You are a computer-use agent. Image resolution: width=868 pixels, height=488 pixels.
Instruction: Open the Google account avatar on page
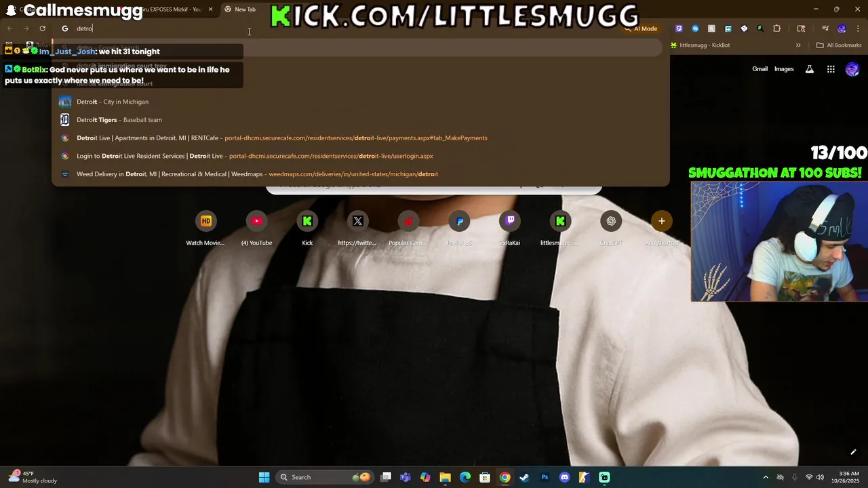click(852, 69)
